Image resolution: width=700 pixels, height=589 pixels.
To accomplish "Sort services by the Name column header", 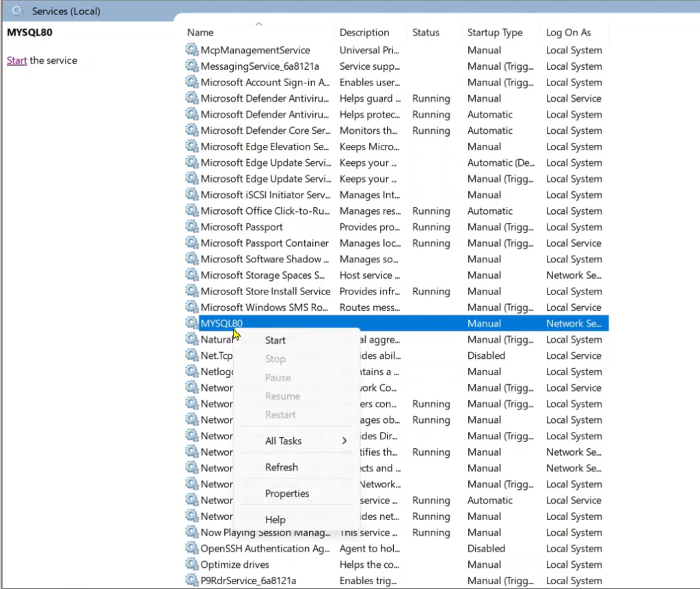I will tap(201, 32).
